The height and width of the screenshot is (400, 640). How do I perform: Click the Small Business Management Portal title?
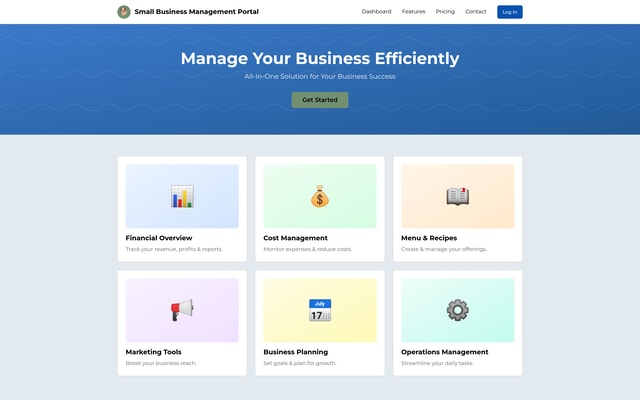point(196,12)
